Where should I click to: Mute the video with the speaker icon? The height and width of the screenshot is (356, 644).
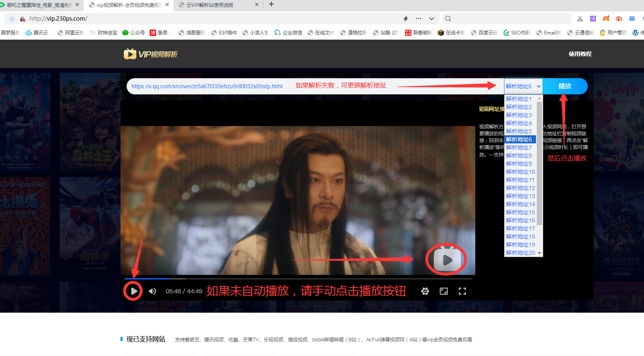point(153,291)
